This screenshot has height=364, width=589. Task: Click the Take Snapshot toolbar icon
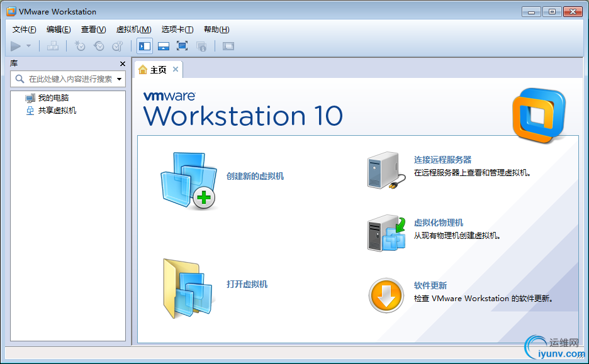(x=80, y=46)
